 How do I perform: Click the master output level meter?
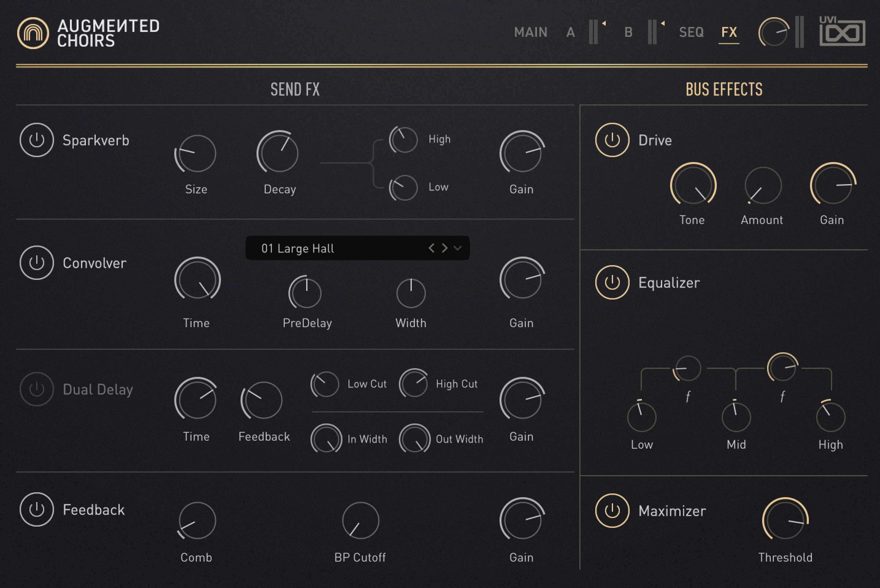pos(799,32)
